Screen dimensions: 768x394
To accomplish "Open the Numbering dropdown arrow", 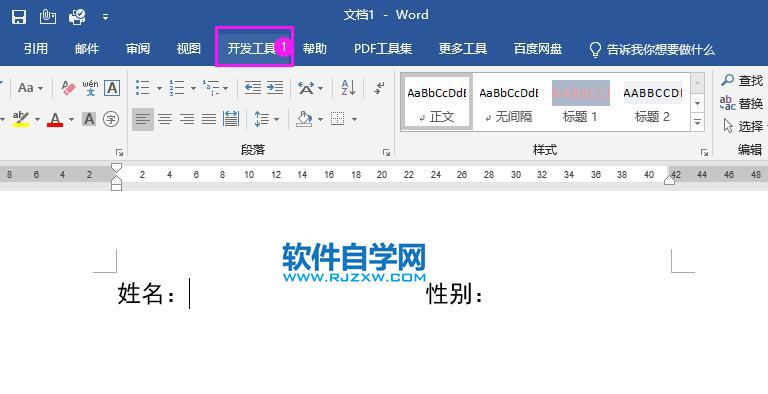I will pos(193,89).
